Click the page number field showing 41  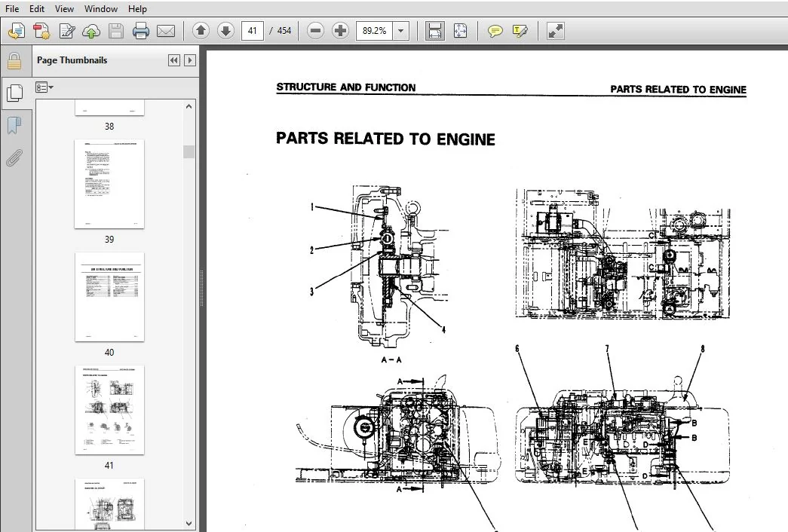pyautogui.click(x=253, y=31)
